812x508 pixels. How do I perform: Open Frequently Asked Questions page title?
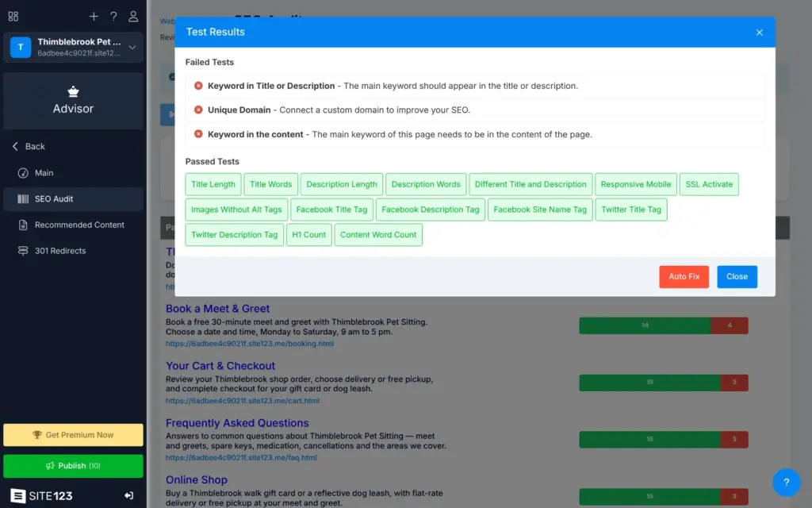(237, 422)
